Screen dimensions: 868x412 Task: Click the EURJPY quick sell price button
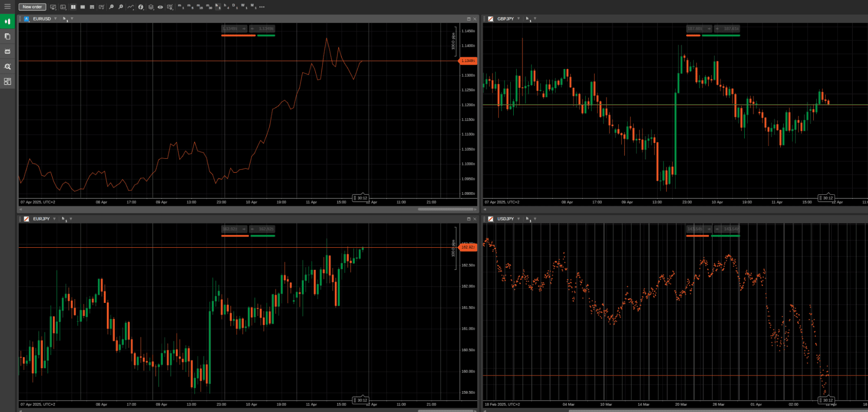coord(234,229)
